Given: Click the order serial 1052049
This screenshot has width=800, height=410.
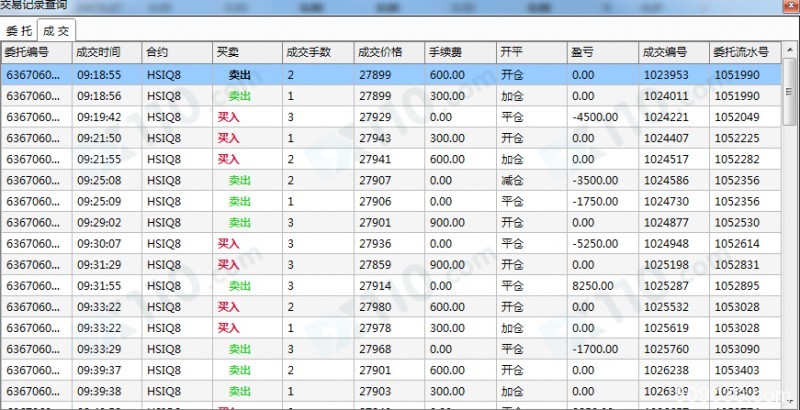Looking at the screenshot, I should click(x=737, y=117).
